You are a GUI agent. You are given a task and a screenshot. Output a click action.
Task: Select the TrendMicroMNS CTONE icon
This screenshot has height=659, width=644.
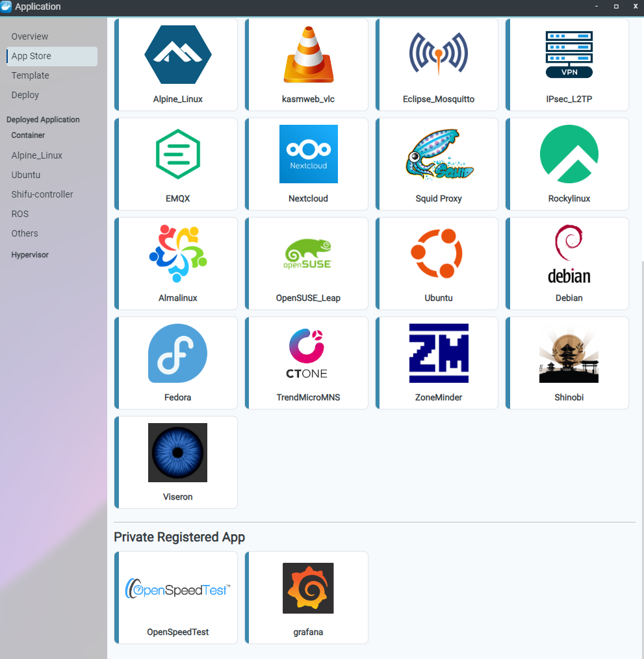click(307, 354)
